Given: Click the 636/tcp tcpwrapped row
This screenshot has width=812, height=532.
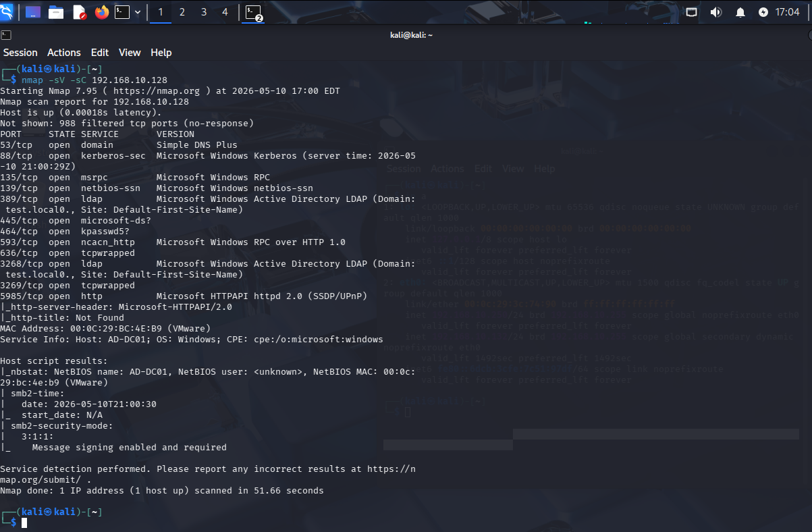Looking at the screenshot, I should click(x=67, y=253).
